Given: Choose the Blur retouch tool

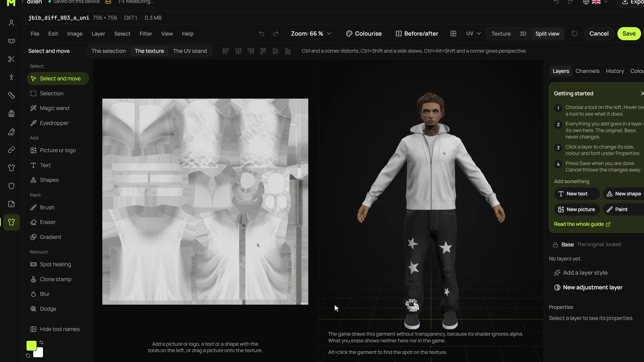Looking at the screenshot, I should pos(58,294).
